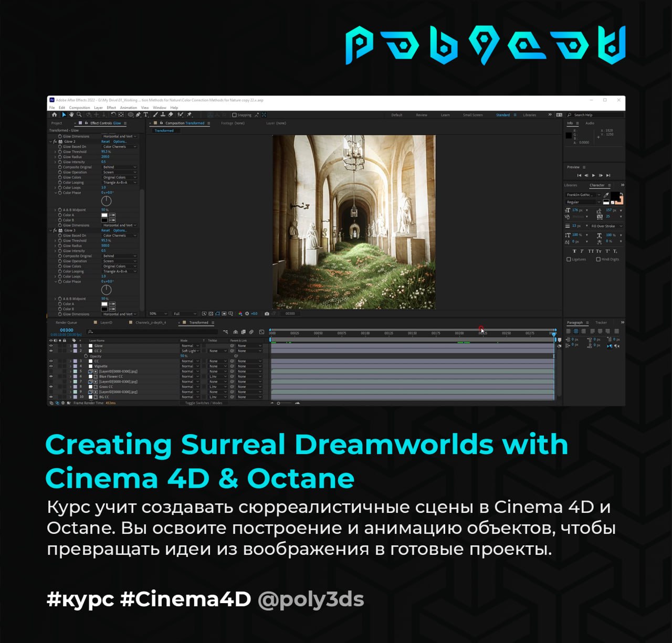Check the Ligatures checkbox
Viewport: 672px width, 643px height.
point(569,259)
